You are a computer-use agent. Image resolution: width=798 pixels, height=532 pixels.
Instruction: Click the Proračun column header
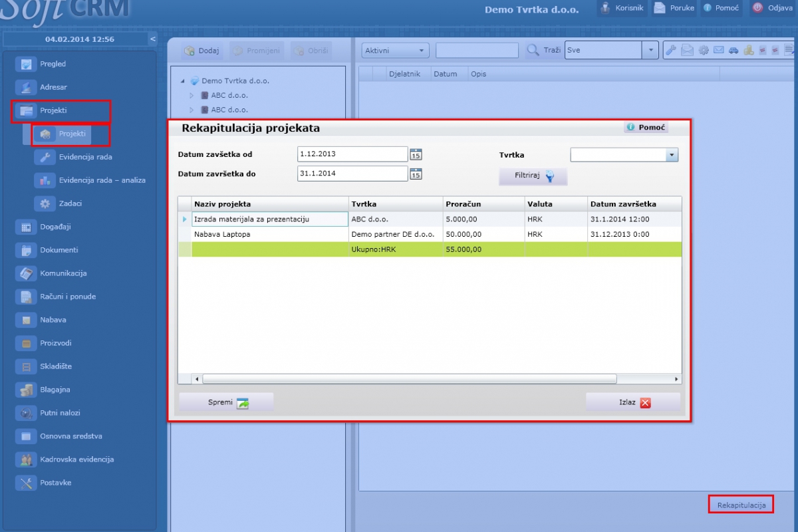(x=483, y=204)
